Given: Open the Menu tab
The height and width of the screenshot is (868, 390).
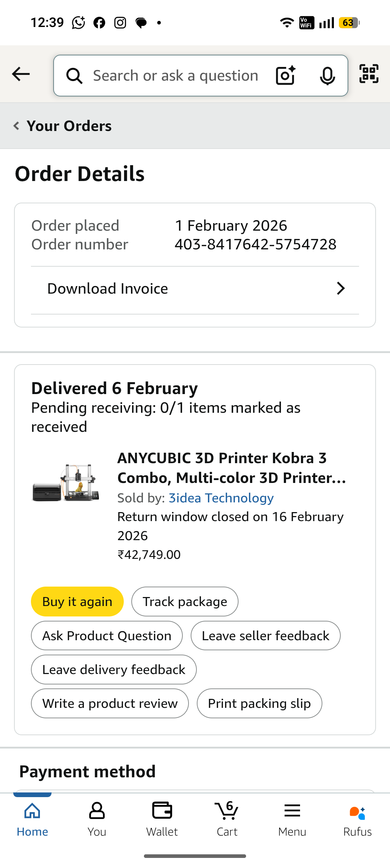Looking at the screenshot, I should coord(292,819).
